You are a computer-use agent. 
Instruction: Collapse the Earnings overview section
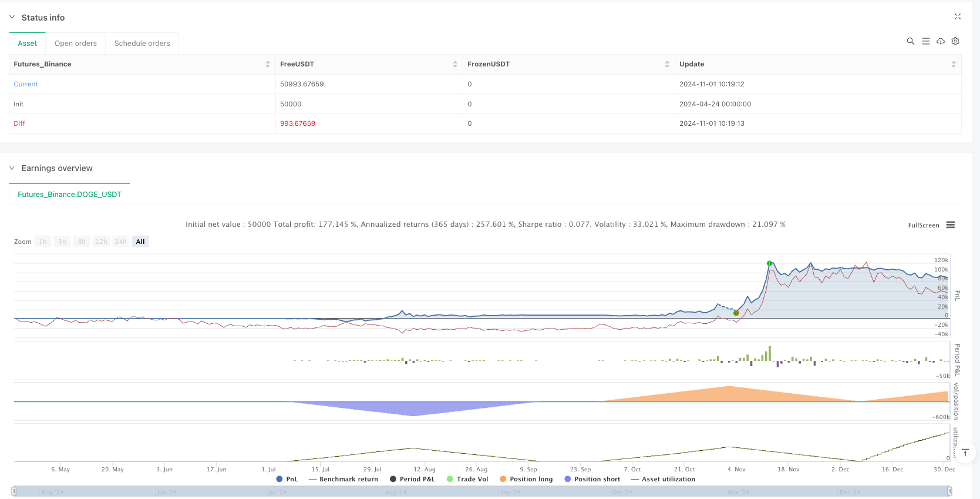click(12, 168)
